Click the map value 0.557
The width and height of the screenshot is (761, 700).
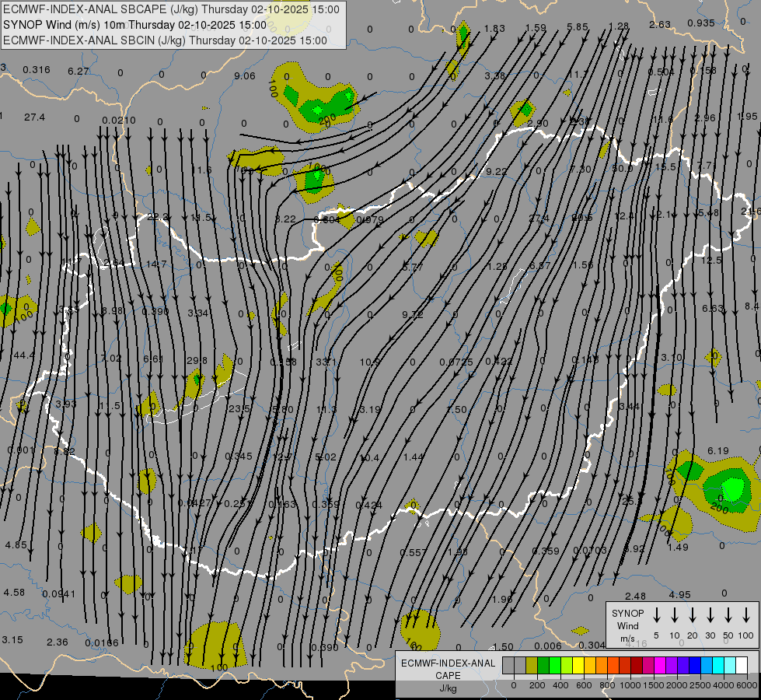[x=413, y=552]
